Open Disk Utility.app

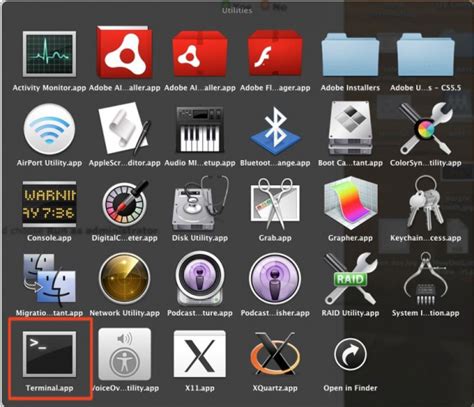click(x=200, y=204)
